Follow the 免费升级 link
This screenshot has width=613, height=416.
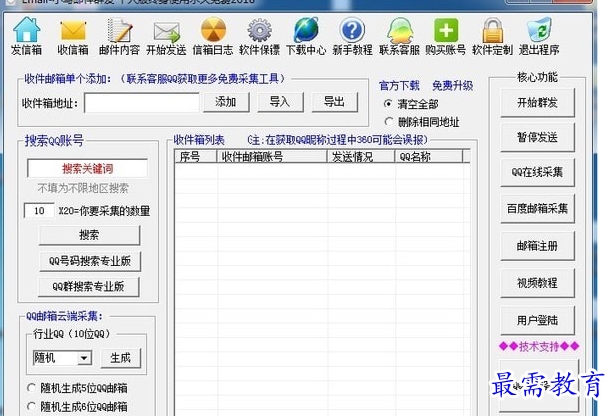click(453, 85)
